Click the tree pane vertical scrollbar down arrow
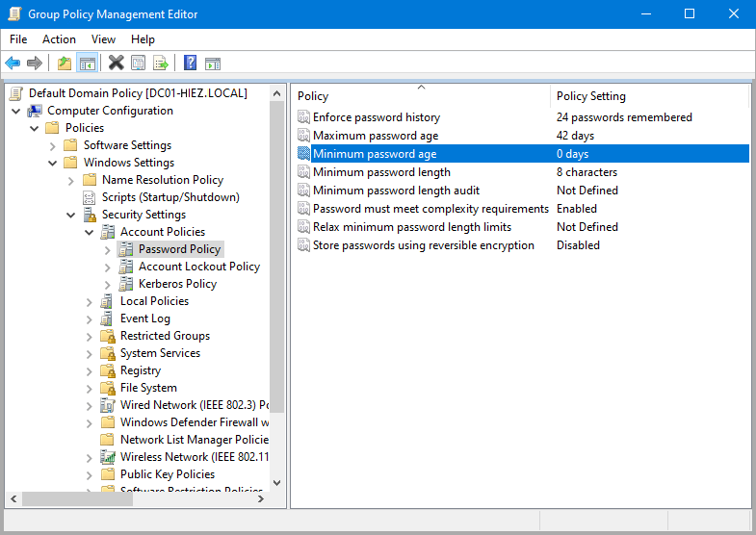 pos(277,482)
